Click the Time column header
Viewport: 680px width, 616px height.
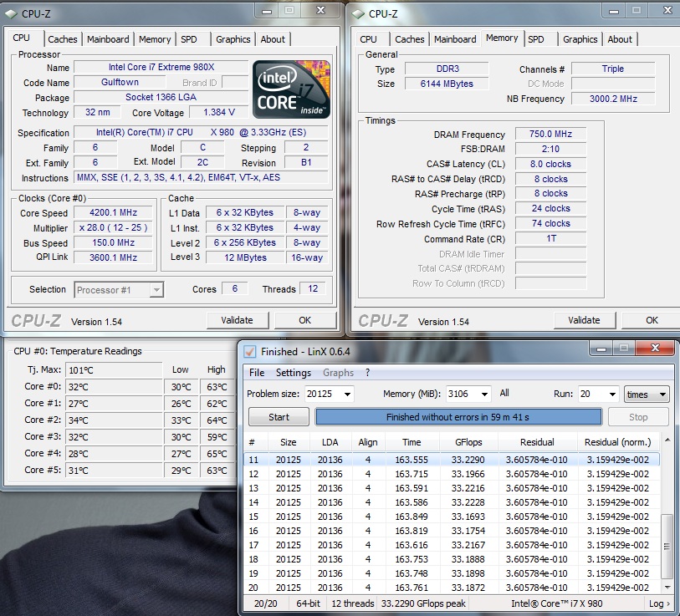(x=412, y=442)
